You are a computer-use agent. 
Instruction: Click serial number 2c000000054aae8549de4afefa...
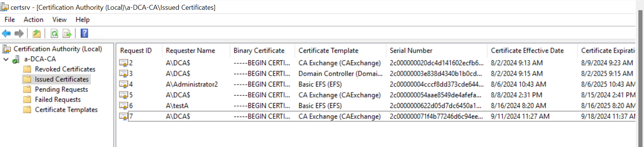[436, 95]
